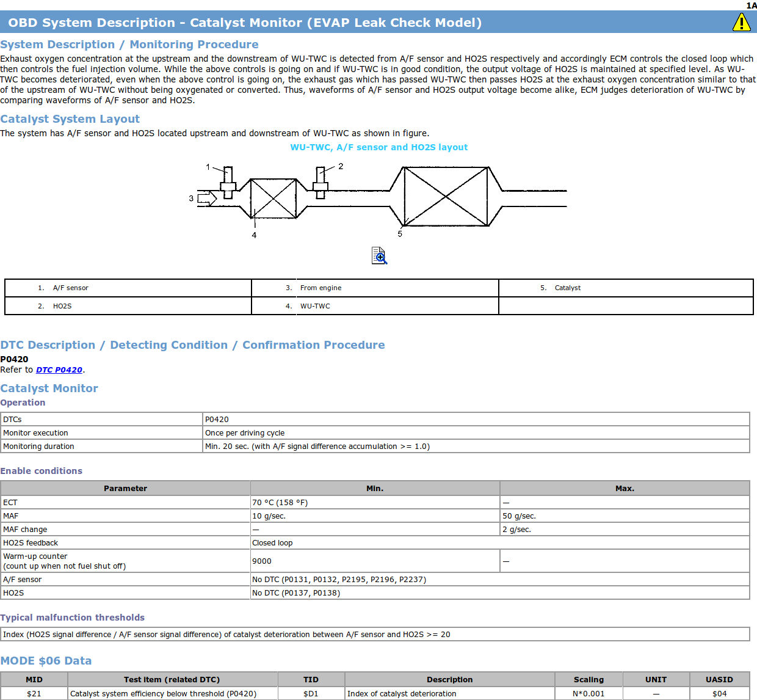This screenshot has width=757, height=700.
Task: Click the 'From engine' legend cell
Action: [x=321, y=288]
